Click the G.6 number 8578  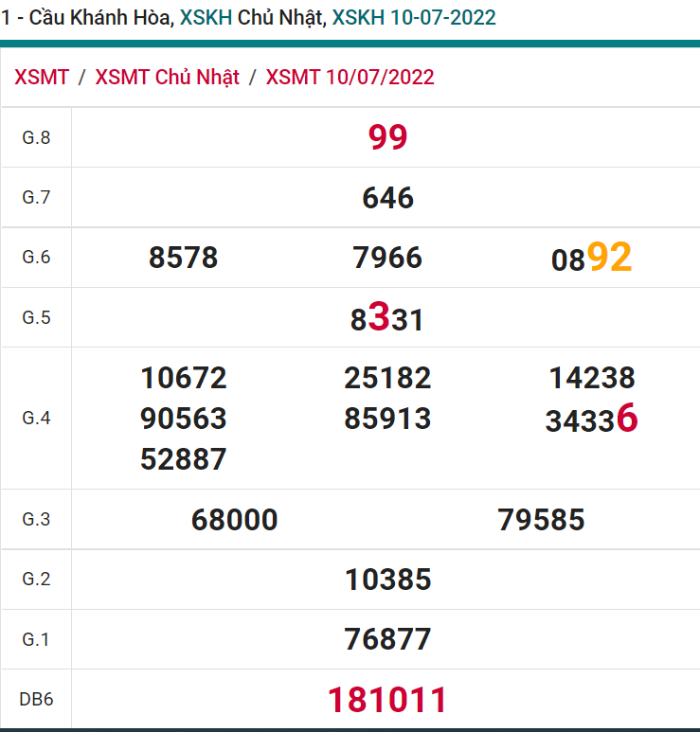click(183, 258)
